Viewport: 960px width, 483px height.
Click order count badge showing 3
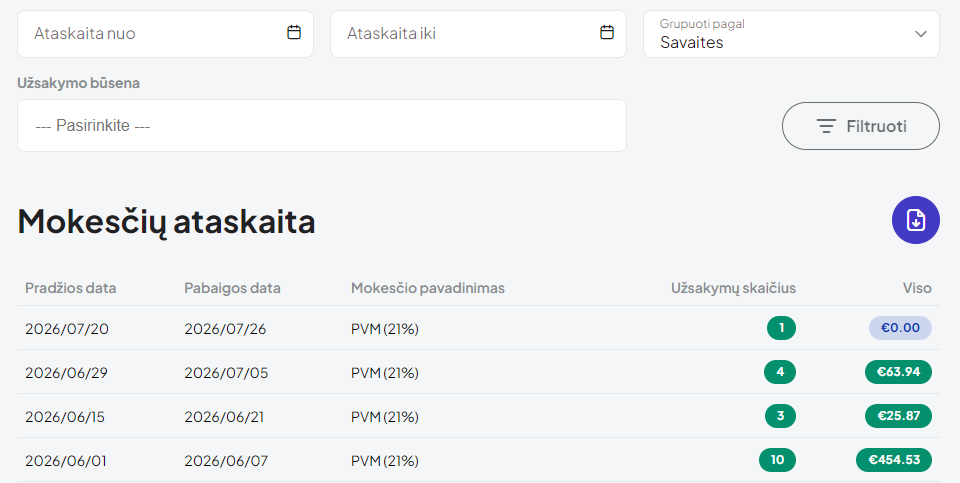click(781, 416)
